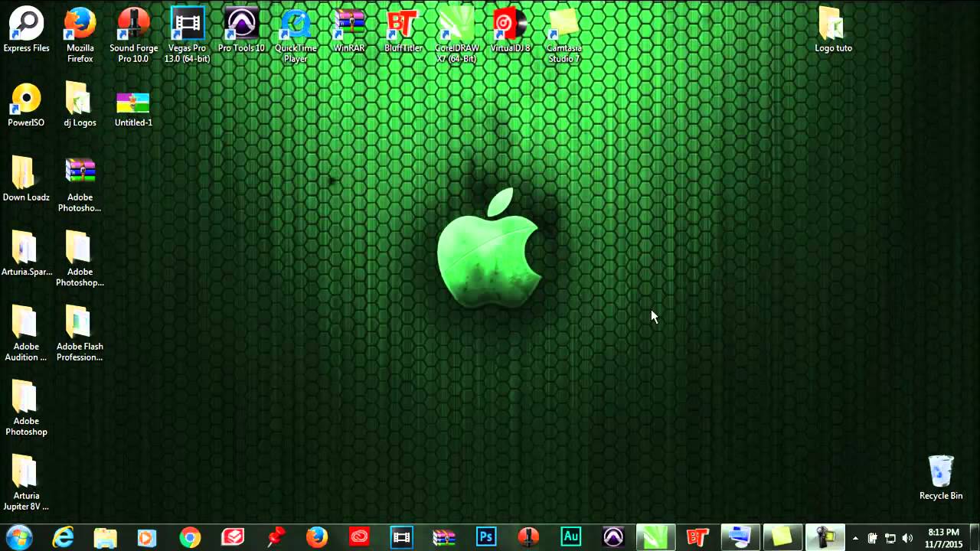Image resolution: width=980 pixels, height=551 pixels.
Task: Select Camtasia Studio 7 desktop shortcut
Action: pos(564,36)
